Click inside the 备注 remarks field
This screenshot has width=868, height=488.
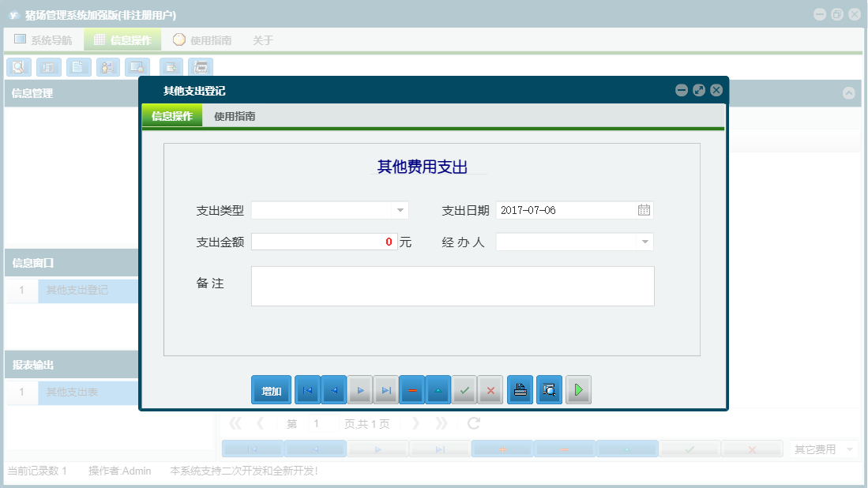point(453,286)
